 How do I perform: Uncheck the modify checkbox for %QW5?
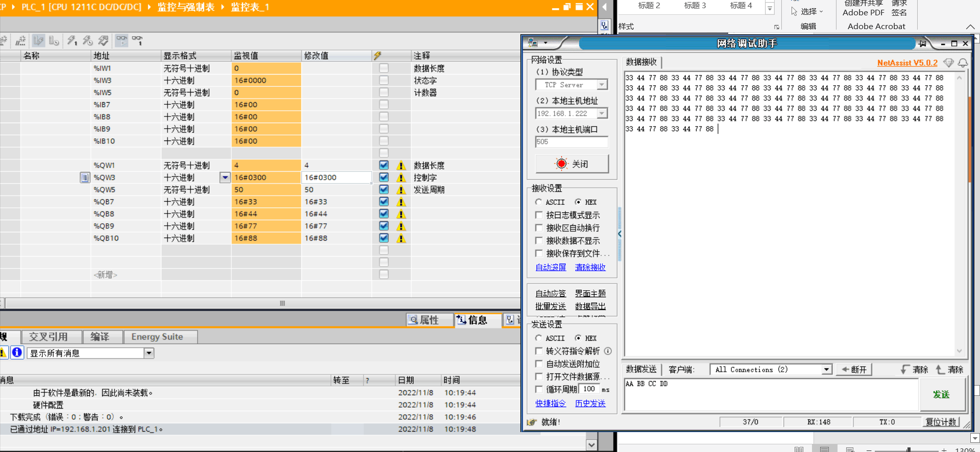pyautogui.click(x=384, y=189)
